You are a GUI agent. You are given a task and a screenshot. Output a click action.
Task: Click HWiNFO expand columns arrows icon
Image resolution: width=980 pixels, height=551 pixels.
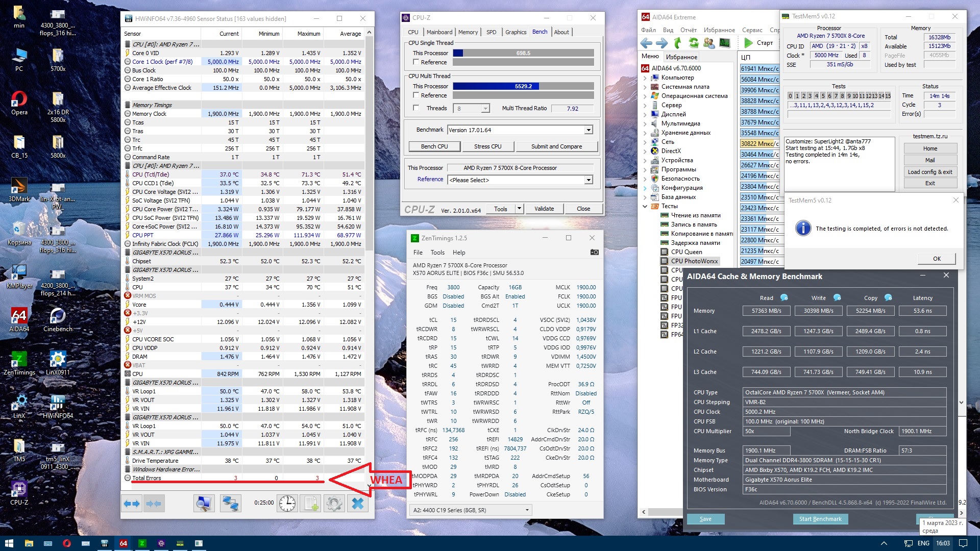[x=132, y=503]
